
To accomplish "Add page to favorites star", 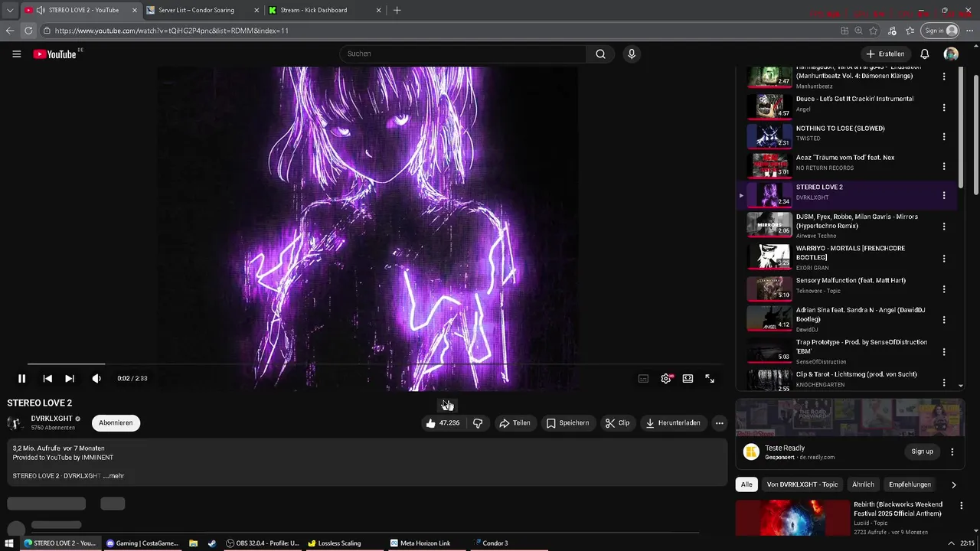I will [874, 31].
